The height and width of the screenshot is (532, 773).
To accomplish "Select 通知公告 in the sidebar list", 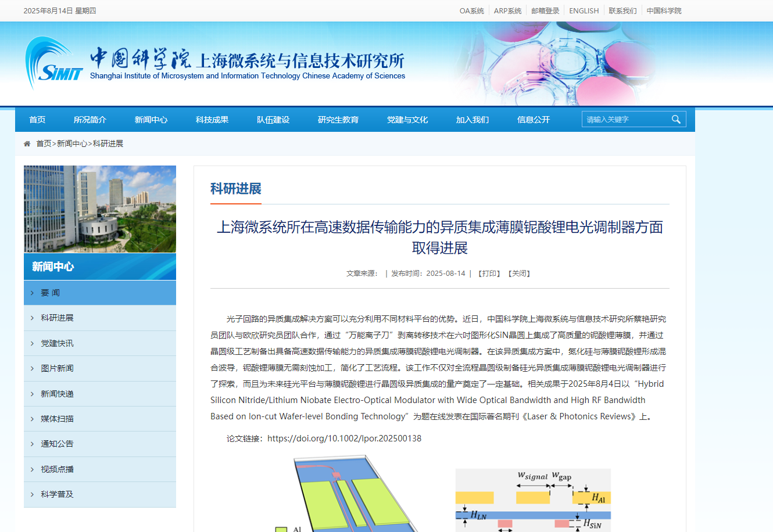I will pos(100,444).
